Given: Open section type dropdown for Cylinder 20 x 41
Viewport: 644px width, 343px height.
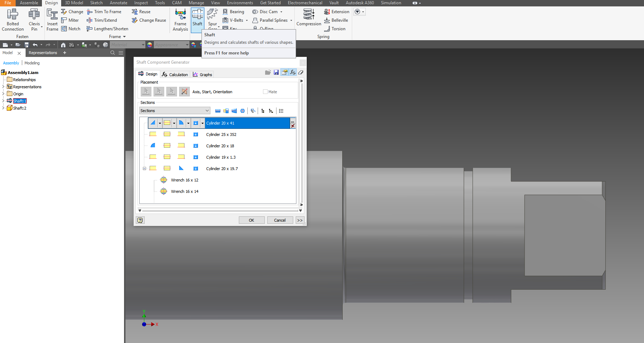Looking at the screenshot, I should 174,123.
